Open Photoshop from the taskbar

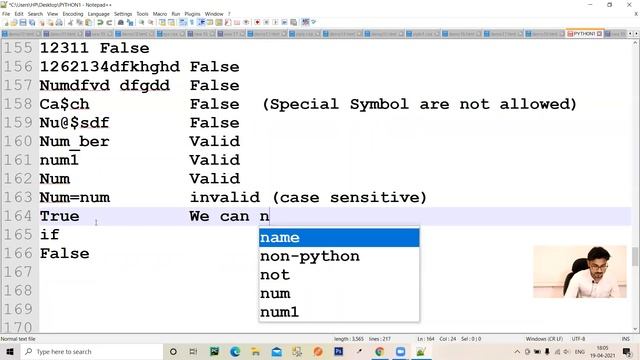click(338, 351)
